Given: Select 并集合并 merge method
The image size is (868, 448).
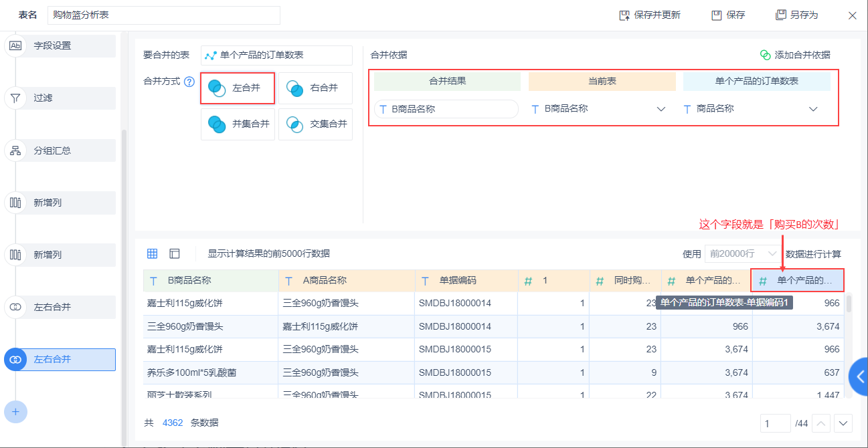Looking at the screenshot, I should [238, 124].
